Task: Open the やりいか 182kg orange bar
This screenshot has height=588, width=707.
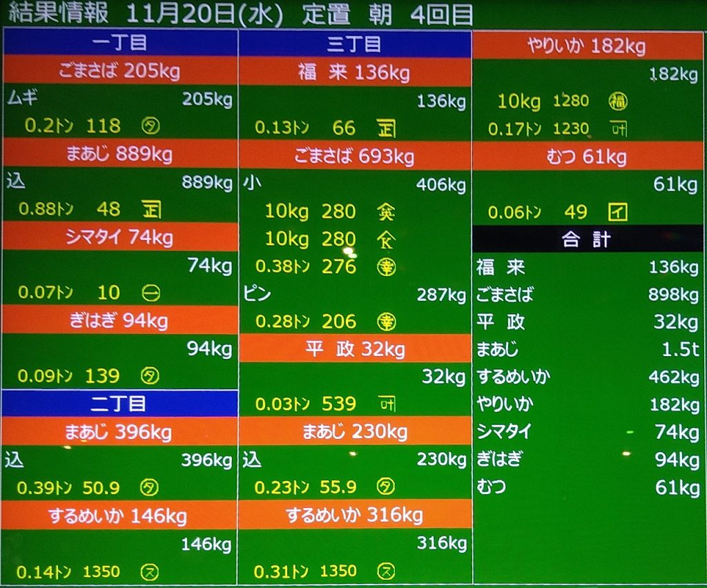Action: (x=588, y=46)
